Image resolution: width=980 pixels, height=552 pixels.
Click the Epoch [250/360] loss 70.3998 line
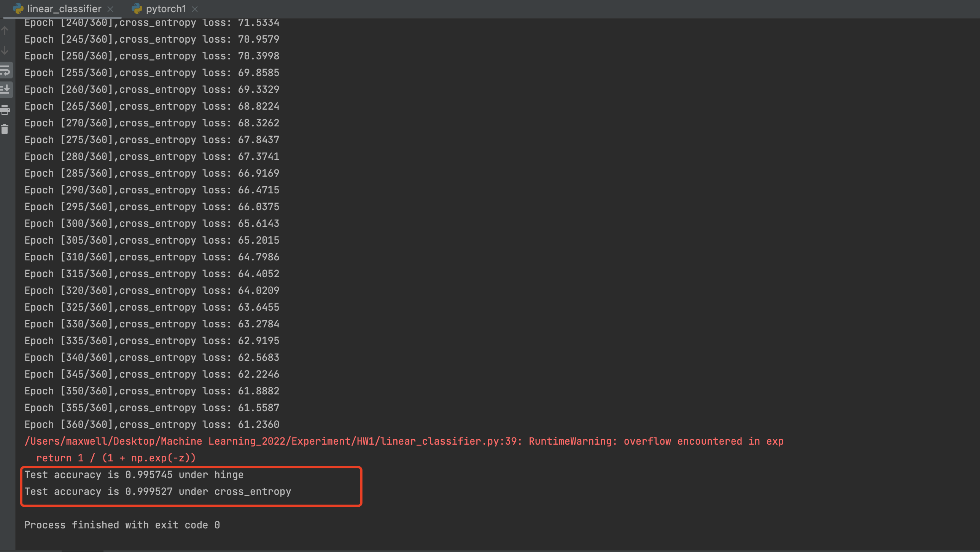coord(152,56)
